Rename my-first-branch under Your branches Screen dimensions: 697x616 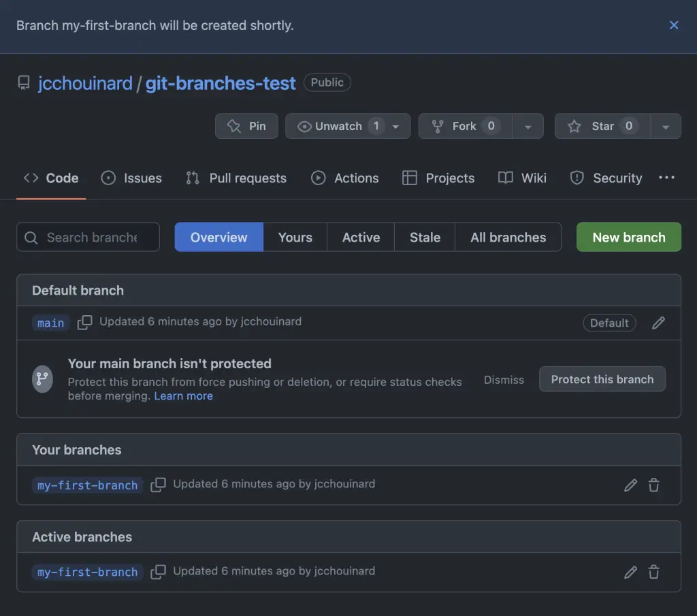tap(630, 485)
